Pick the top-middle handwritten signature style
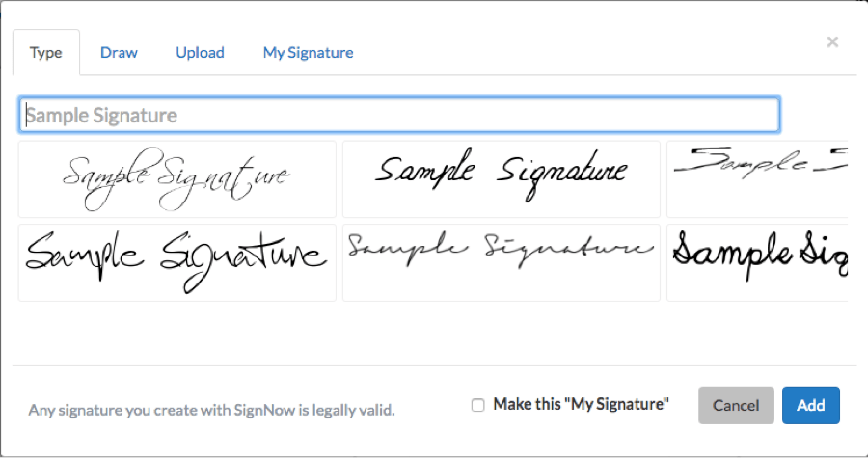Image resolution: width=868 pixels, height=458 pixels. pyautogui.click(x=502, y=178)
